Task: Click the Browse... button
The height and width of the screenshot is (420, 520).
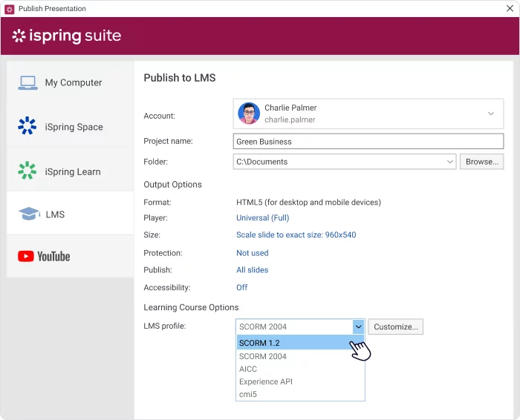Action: [x=481, y=162]
